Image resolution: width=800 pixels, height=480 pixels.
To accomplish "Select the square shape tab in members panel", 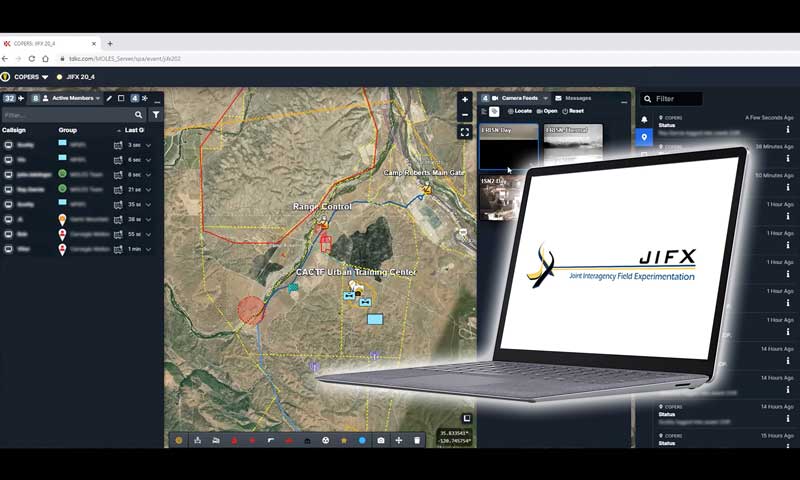I will tap(121, 98).
